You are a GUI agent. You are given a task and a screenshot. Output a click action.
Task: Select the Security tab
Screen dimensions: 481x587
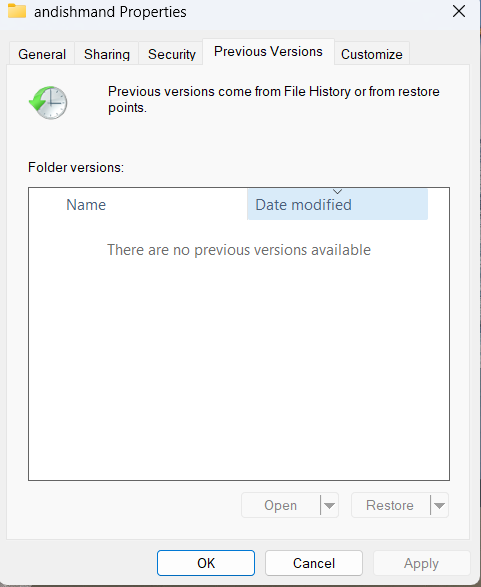(x=172, y=54)
